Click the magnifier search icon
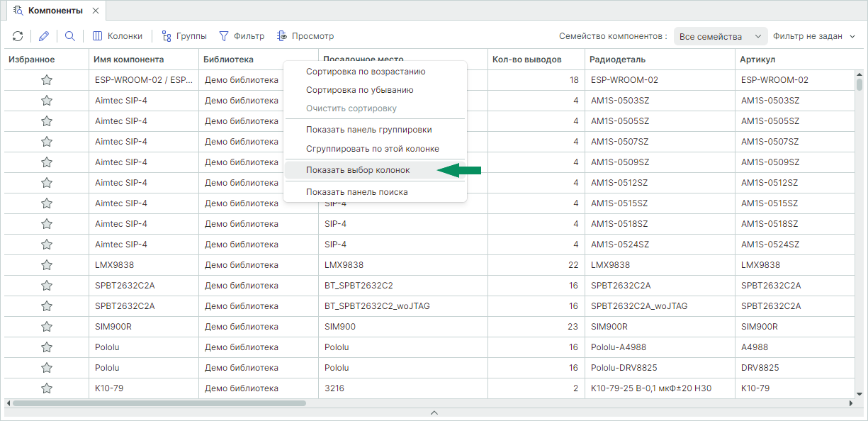 pos(70,36)
